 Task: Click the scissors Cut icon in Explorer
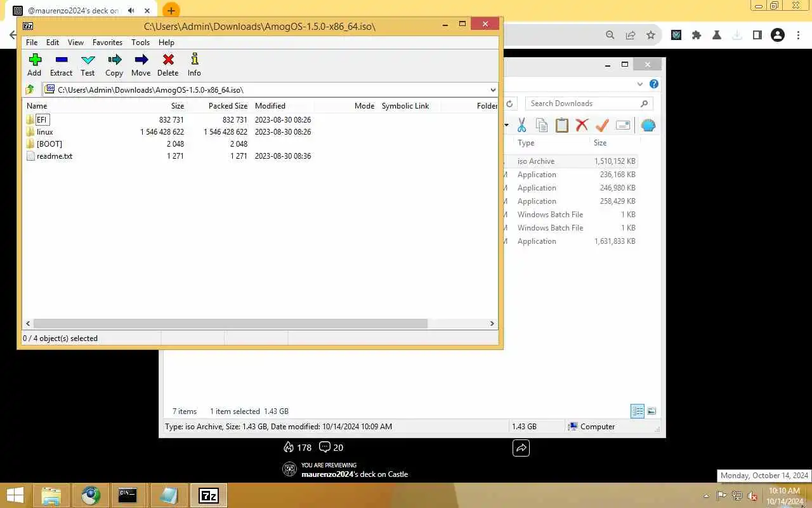pyautogui.click(x=522, y=125)
